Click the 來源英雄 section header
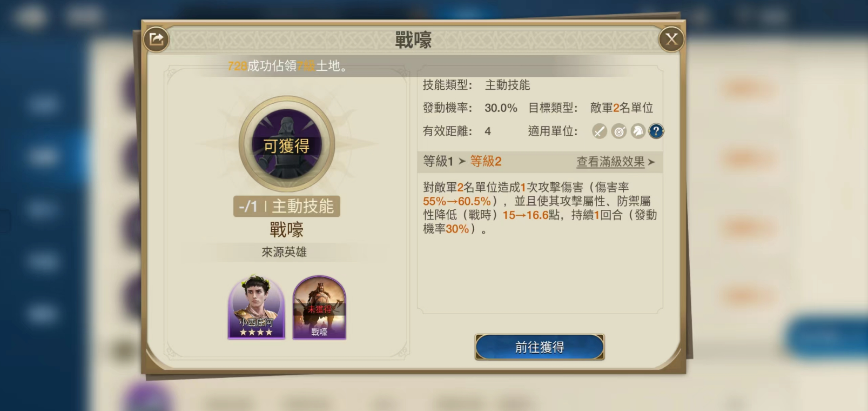Image resolution: width=868 pixels, height=411 pixels. click(284, 252)
